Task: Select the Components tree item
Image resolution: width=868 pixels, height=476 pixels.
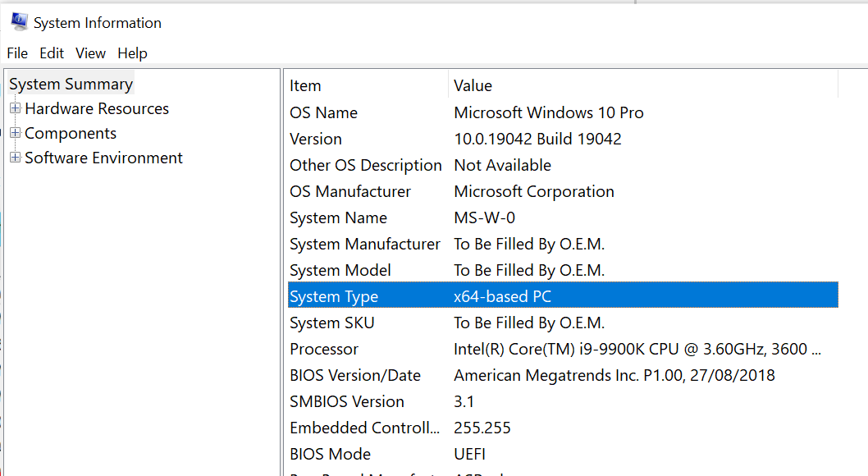Action: click(71, 134)
